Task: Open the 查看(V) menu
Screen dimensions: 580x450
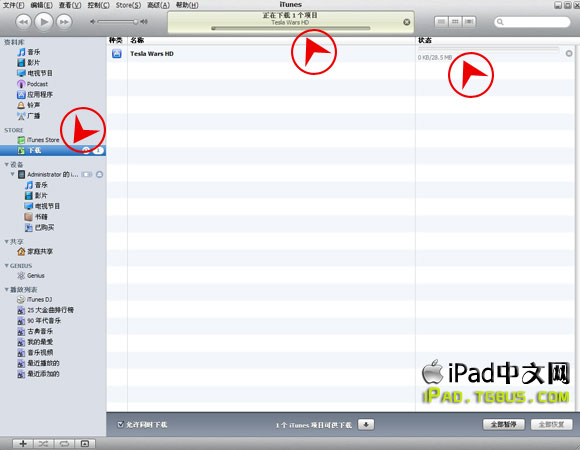Action: click(x=70, y=5)
